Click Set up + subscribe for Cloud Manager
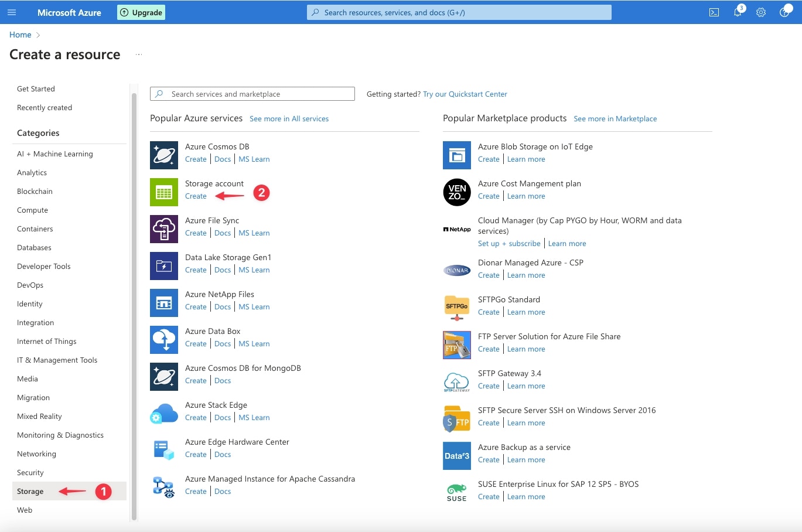802x532 pixels. click(x=509, y=244)
